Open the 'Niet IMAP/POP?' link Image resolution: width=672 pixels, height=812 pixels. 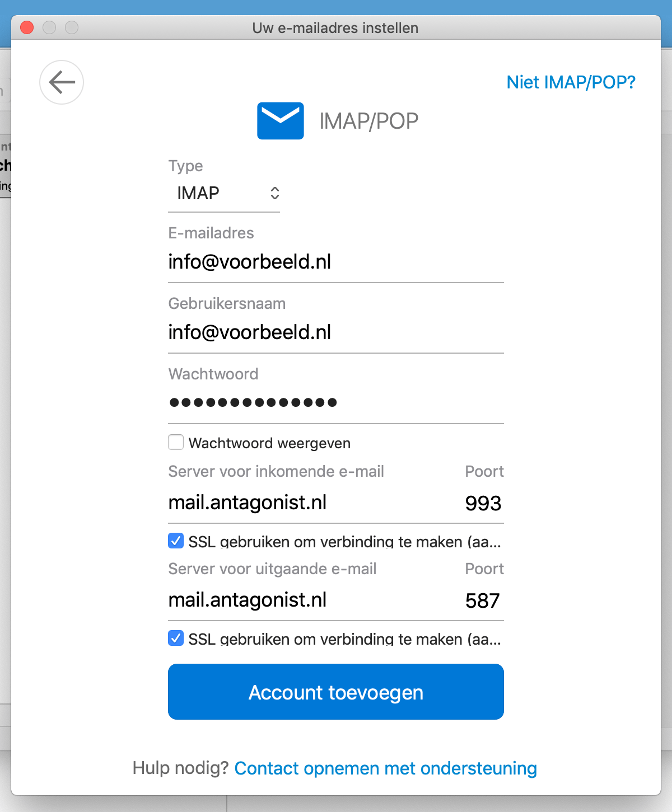[x=571, y=82]
